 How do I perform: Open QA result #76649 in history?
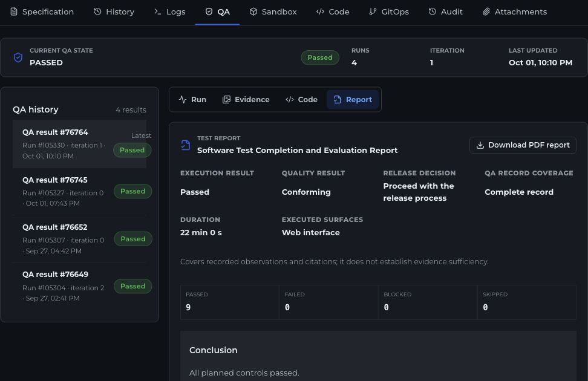tap(79, 286)
